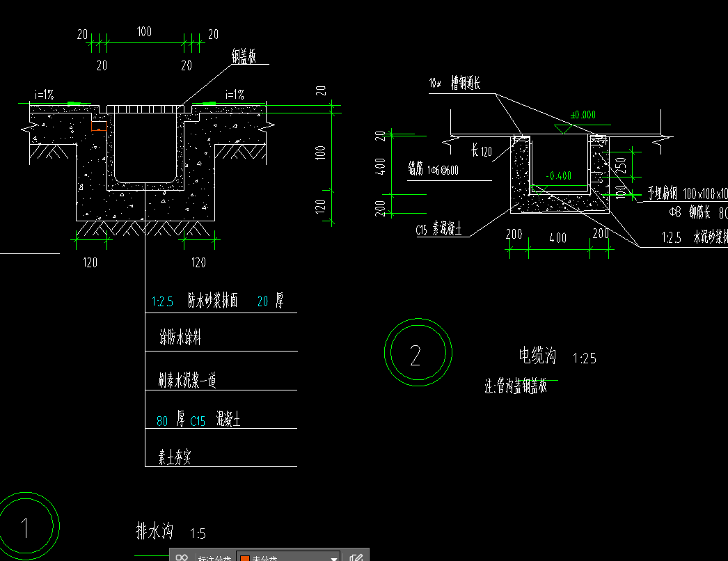This screenshot has width=728, height=561.
Task: Click the 1:2.5 水泥砂浆 label at right
Action: tap(695, 237)
